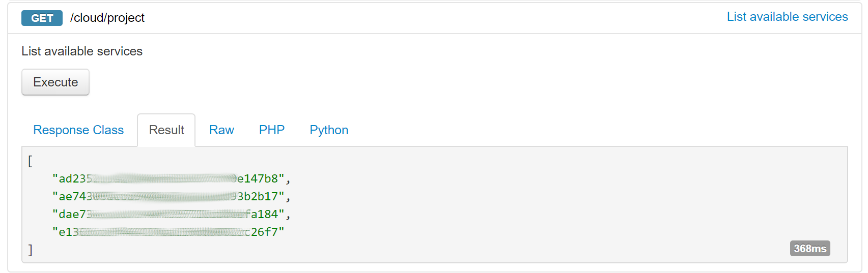Open the Raw tab
Viewport: 868px width, 273px height.
(x=221, y=130)
